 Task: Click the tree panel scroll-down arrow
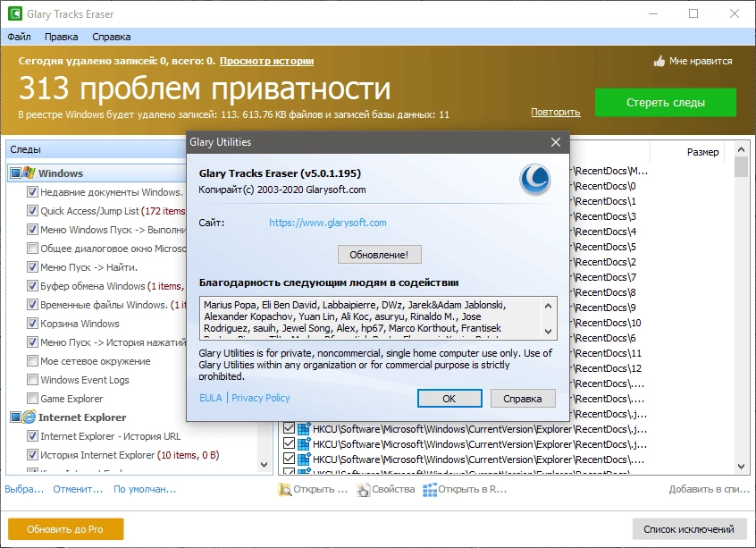point(264,465)
